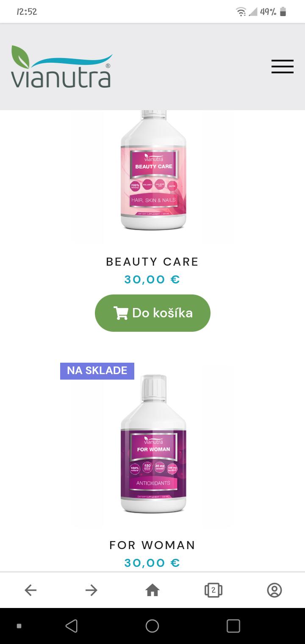305x644 pixels.
Task: Tap the Android home circle button
Action: click(152, 626)
